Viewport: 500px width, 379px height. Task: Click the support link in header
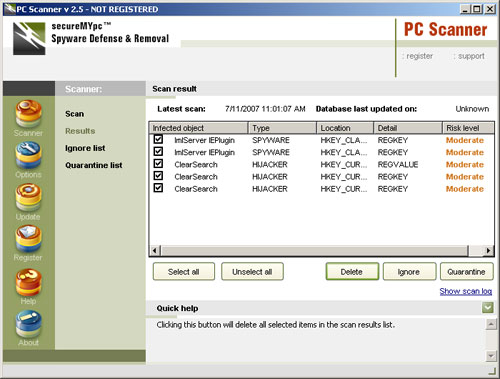[469, 56]
